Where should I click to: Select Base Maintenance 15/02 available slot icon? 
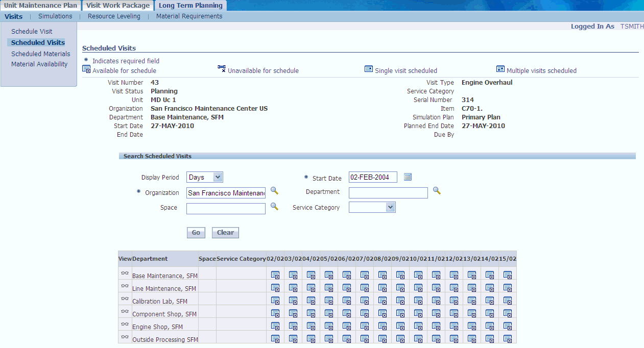pyautogui.click(x=508, y=275)
